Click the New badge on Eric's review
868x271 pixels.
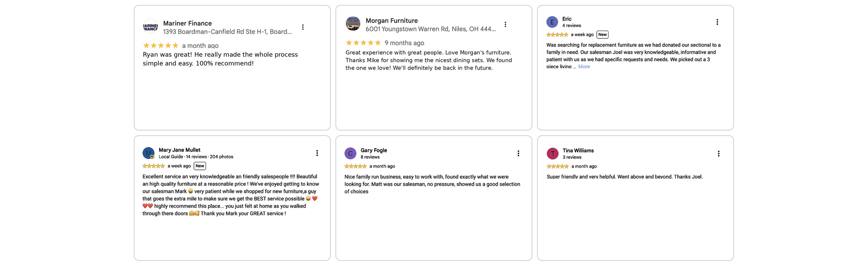point(603,34)
